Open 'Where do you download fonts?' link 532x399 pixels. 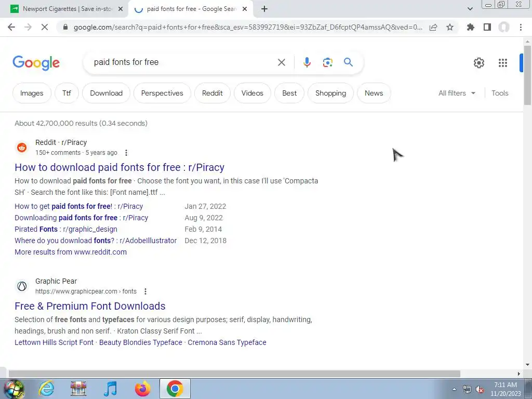[x=96, y=241]
